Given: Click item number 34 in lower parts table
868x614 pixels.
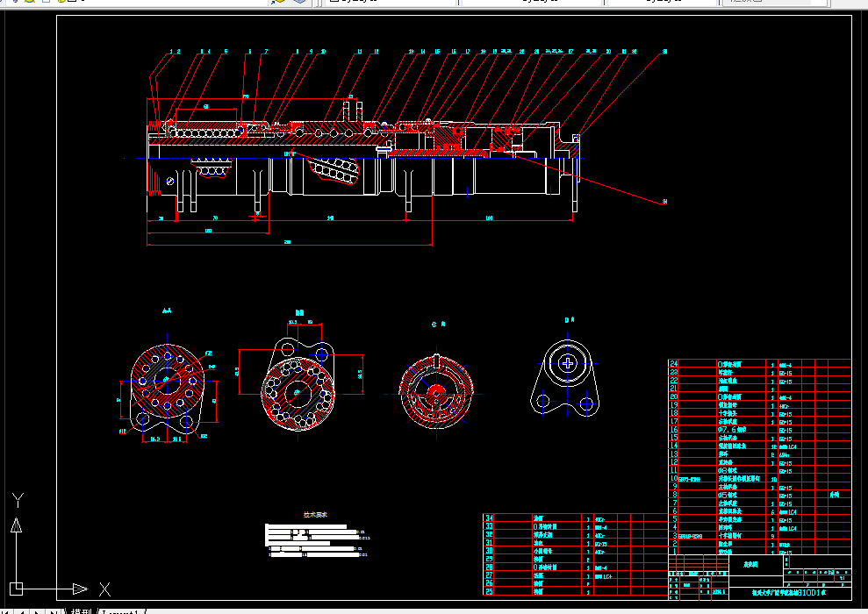Looking at the screenshot, I should (x=489, y=518).
